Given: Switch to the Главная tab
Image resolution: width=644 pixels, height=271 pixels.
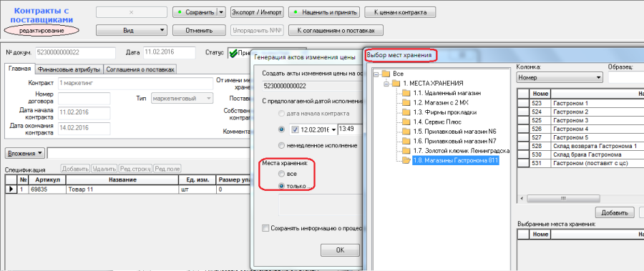Looking at the screenshot, I should point(20,69).
